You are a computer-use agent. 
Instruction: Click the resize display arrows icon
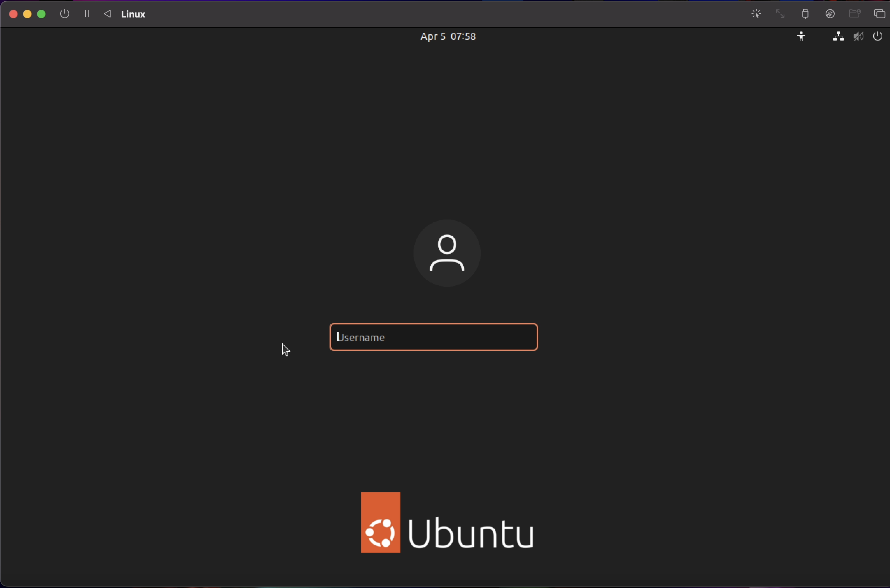(780, 14)
